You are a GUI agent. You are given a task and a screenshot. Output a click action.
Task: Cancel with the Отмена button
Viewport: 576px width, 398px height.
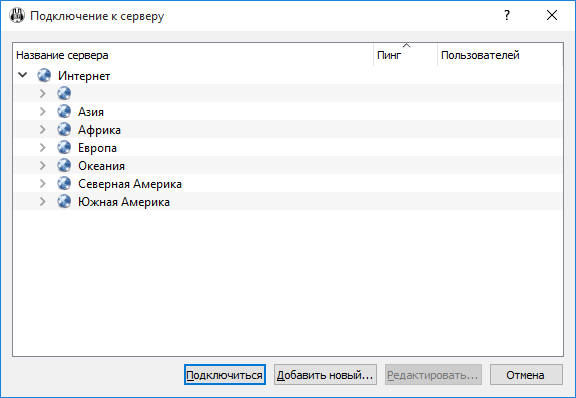point(526,375)
